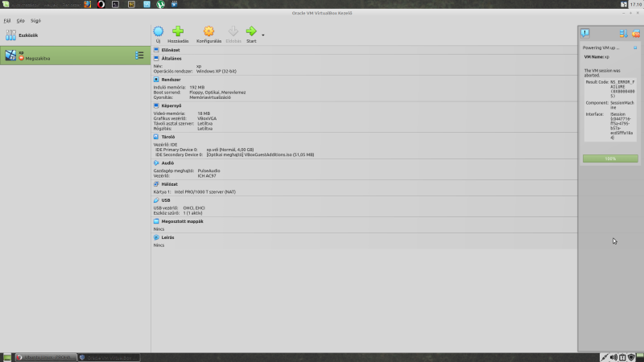This screenshot has width=644, height=362.
Task: Click the Tároló section header
Action: (168, 137)
